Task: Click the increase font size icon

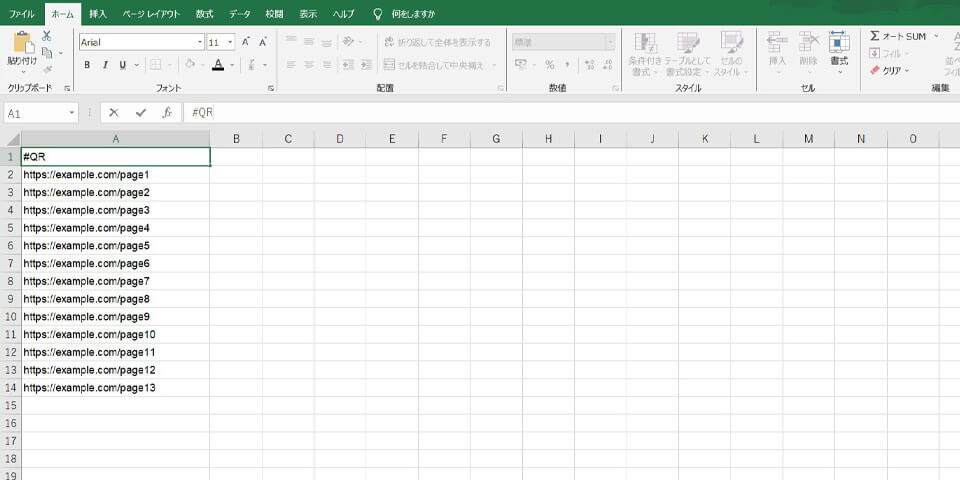Action: [x=246, y=42]
